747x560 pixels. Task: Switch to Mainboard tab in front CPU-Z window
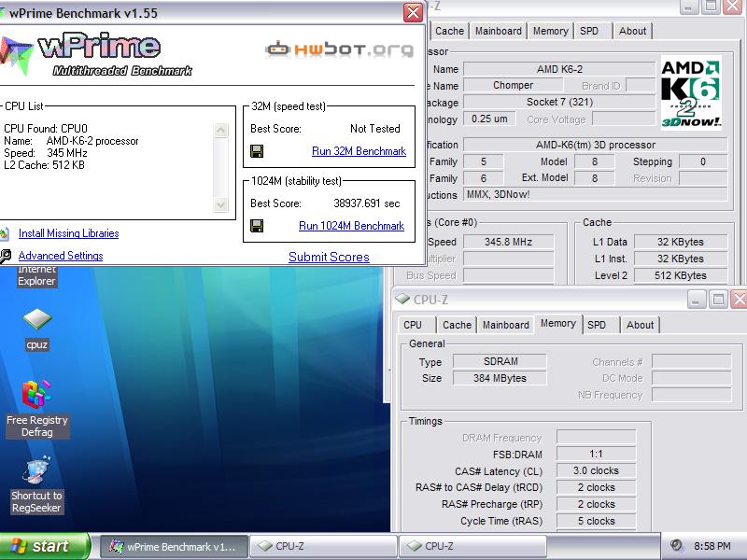point(505,325)
